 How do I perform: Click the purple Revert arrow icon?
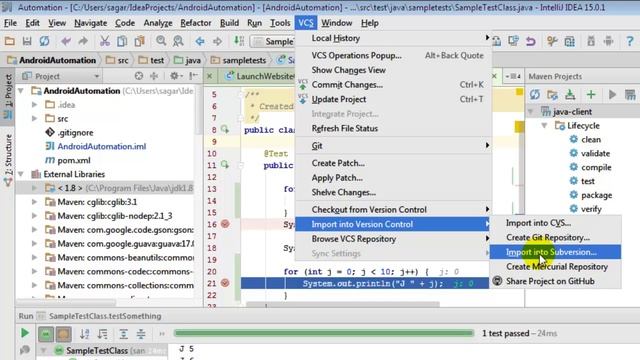pos(531,41)
